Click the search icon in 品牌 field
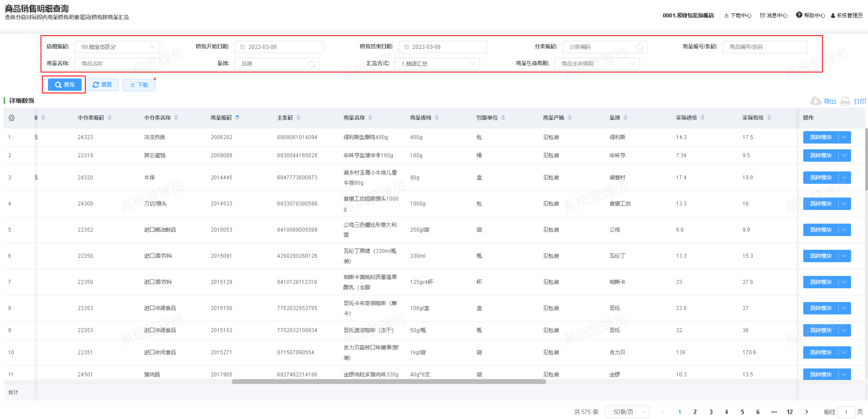Screen dimensions: 868x419 [x=311, y=64]
